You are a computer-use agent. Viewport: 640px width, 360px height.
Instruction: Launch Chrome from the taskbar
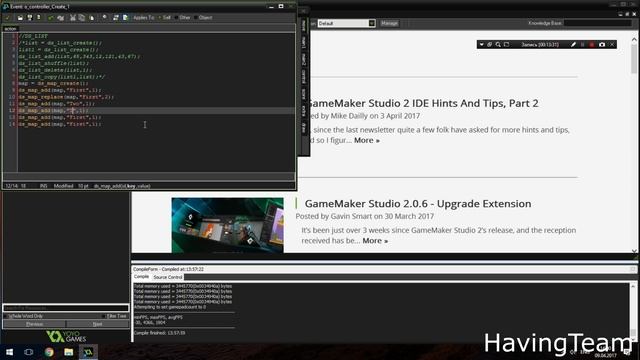pyautogui.click(x=49, y=352)
